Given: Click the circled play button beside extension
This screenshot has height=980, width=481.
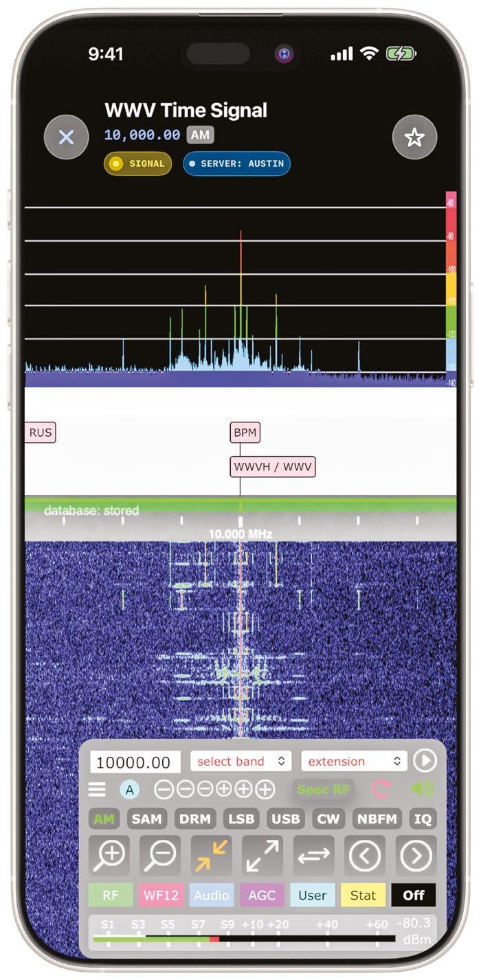Looking at the screenshot, I should tap(425, 761).
